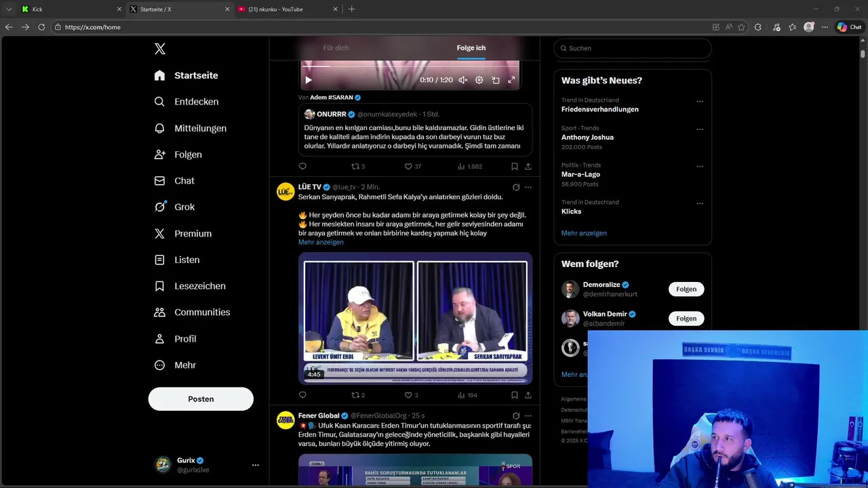Play the video at top
Image resolution: width=868 pixels, height=488 pixels.
309,80
